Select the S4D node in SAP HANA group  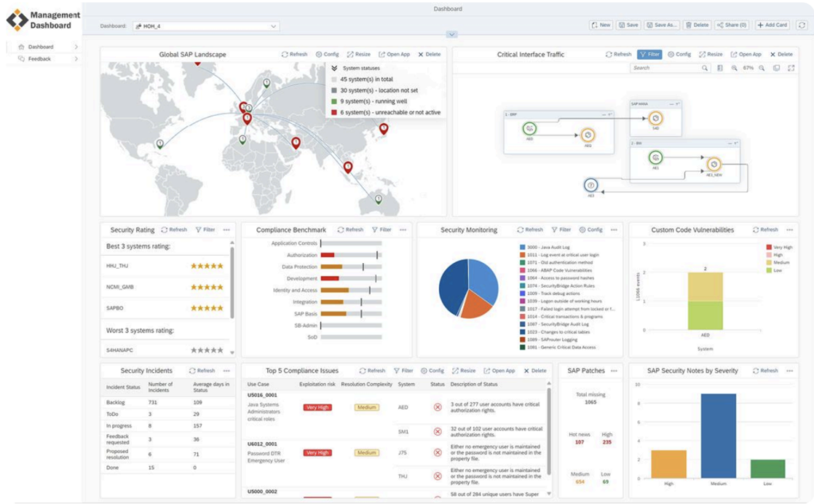656,118
